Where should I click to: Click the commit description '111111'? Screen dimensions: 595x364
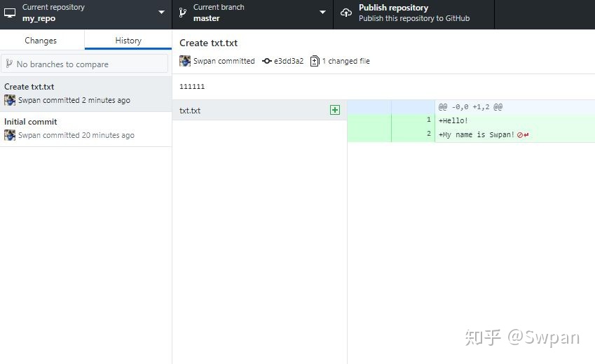[192, 87]
